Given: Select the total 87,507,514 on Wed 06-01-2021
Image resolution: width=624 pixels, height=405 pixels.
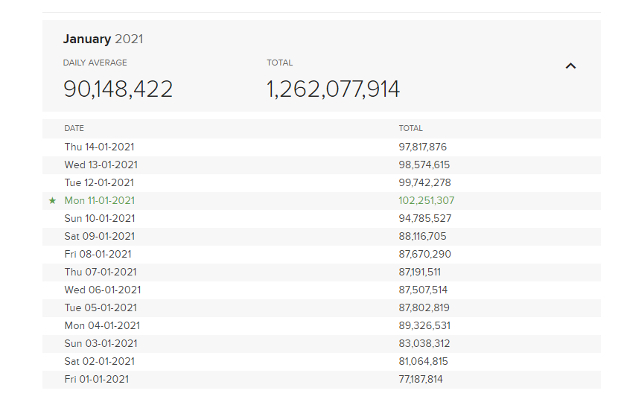Looking at the screenshot, I should click(x=423, y=290).
